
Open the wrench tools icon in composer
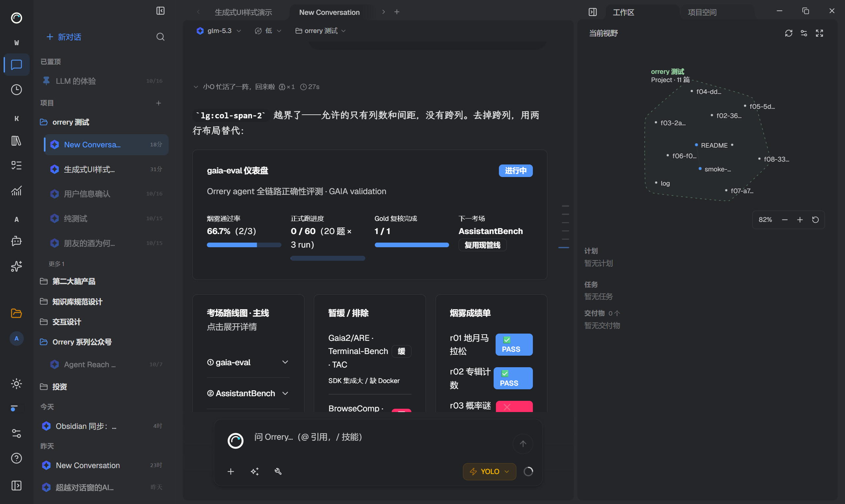pos(278,471)
